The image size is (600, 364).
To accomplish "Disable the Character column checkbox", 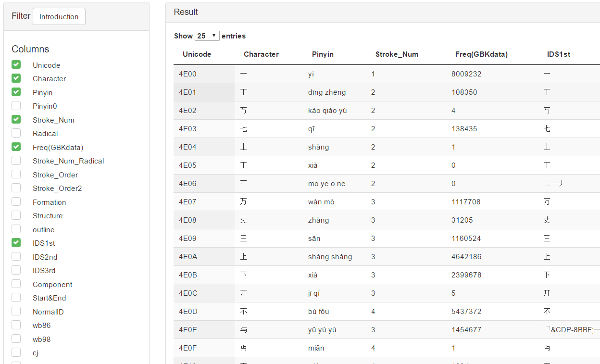I will click(16, 78).
